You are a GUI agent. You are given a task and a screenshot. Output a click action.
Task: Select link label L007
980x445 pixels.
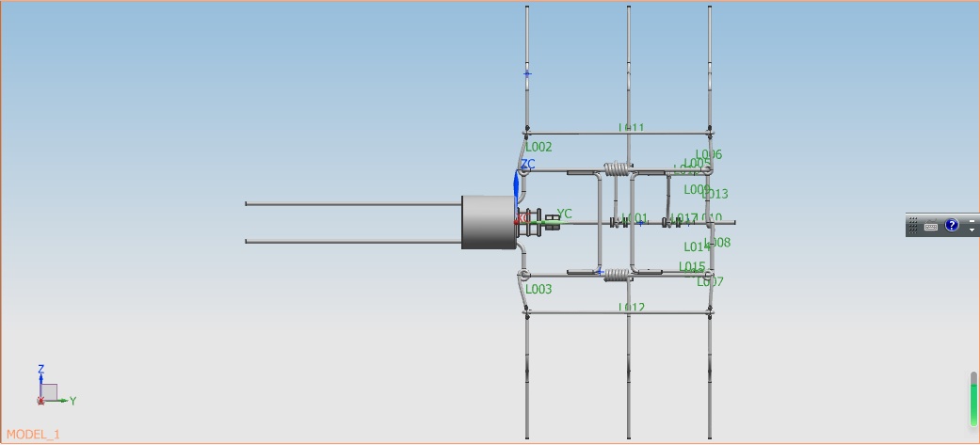coord(711,282)
